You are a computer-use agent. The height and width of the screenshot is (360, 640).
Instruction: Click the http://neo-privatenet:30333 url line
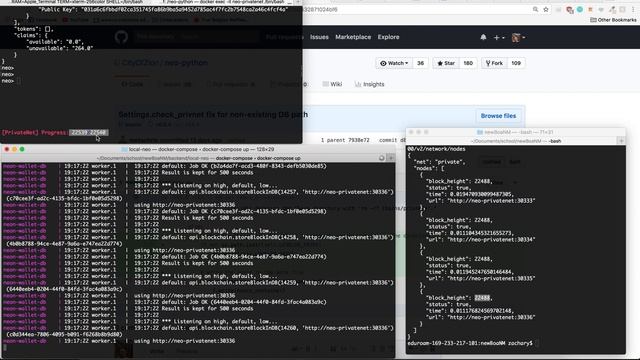click(x=480, y=201)
